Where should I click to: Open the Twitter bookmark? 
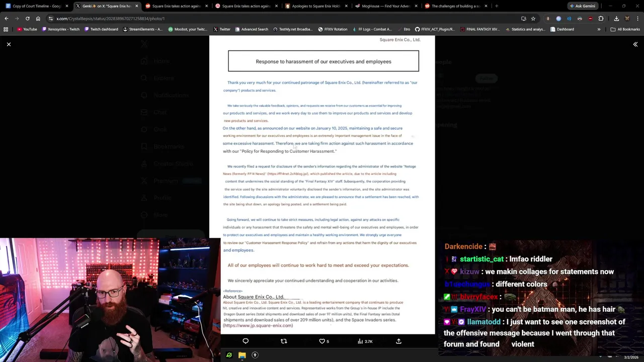pos(221,29)
